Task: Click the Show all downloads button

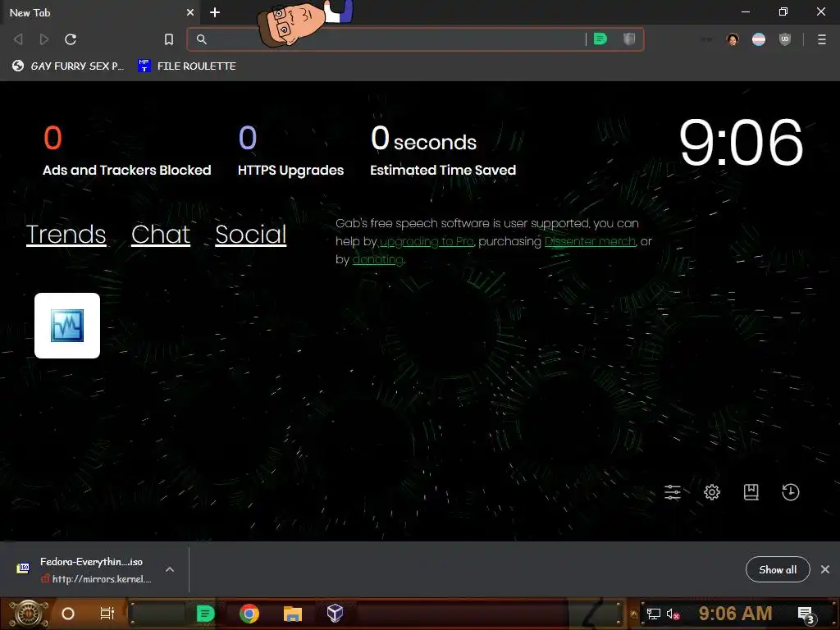Action: (778, 569)
